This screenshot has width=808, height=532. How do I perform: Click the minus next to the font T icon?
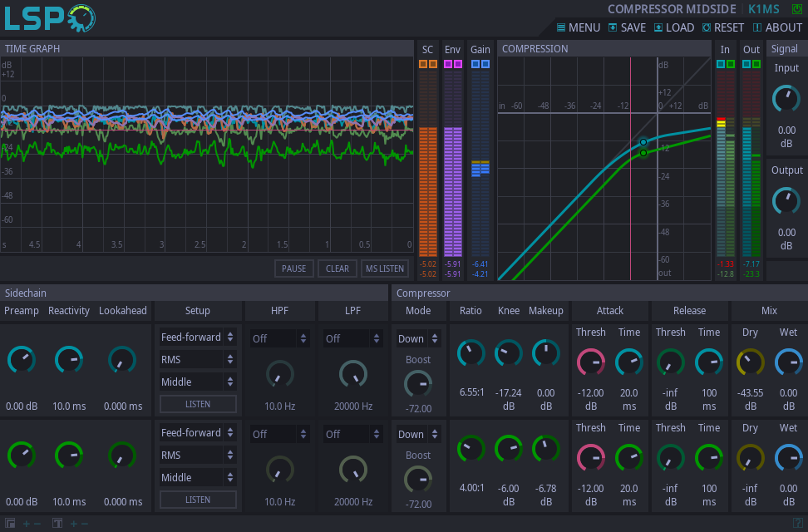[85, 524]
